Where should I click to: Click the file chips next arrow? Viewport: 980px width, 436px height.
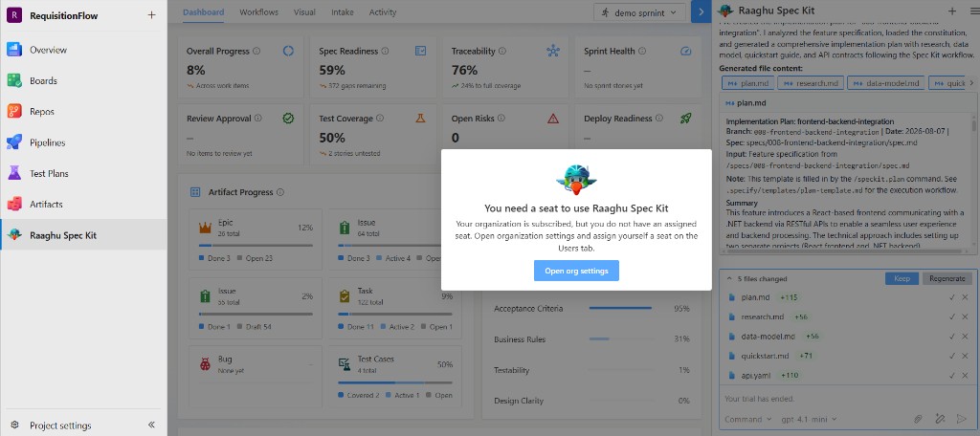pyautogui.click(x=970, y=83)
